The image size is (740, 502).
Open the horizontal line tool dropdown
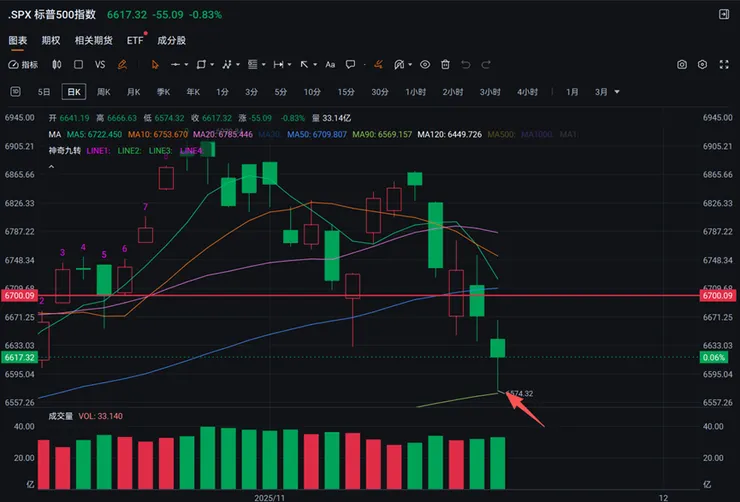click(188, 64)
